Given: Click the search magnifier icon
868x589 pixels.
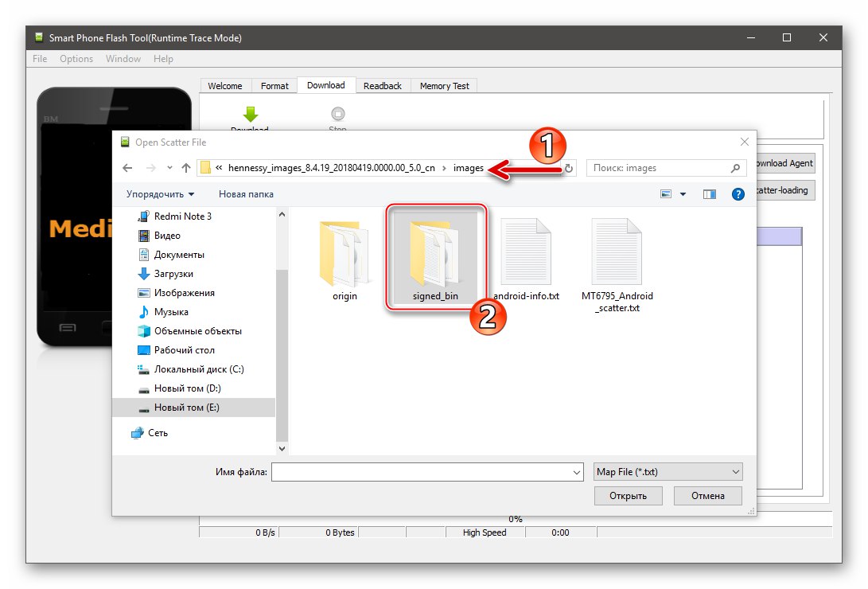Looking at the screenshot, I should [735, 168].
